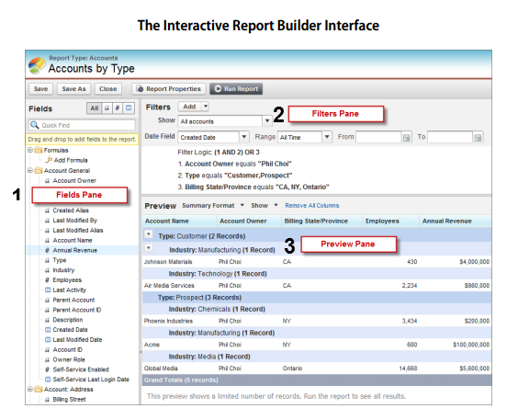Collapse the Type: Customer group

149,234
